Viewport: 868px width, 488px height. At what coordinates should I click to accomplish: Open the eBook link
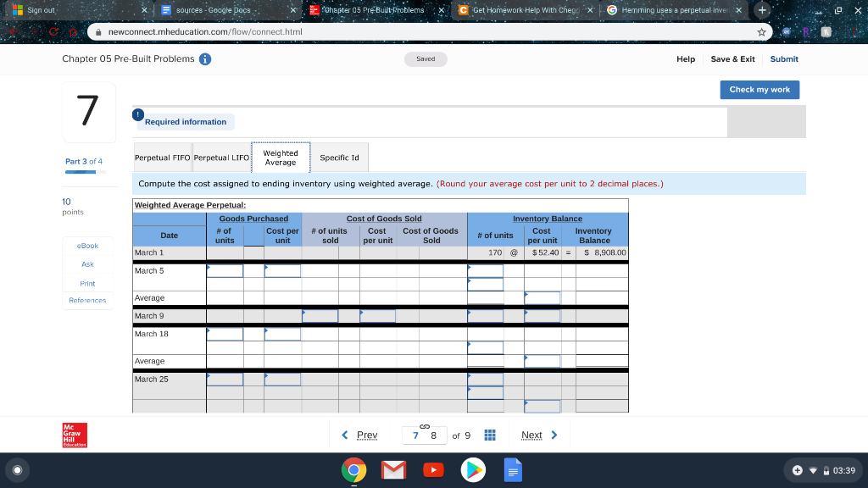[87, 246]
